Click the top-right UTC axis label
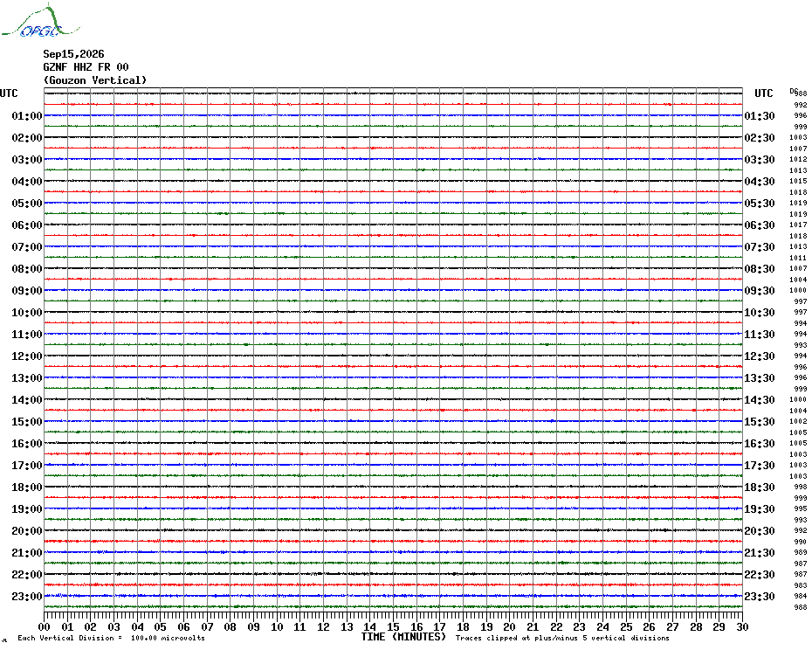This screenshot has height=650, width=812. coord(763,93)
